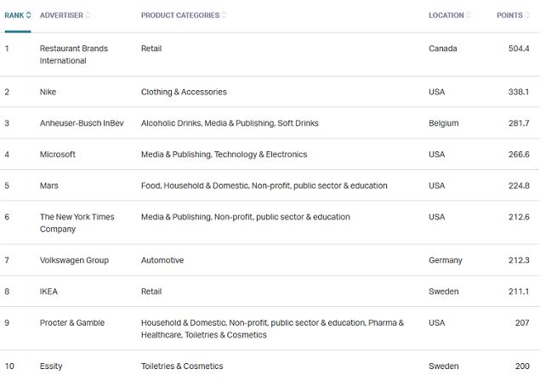This screenshot has height=392, width=557.
Task: Click the Location column sort icon
Action: 469,15
